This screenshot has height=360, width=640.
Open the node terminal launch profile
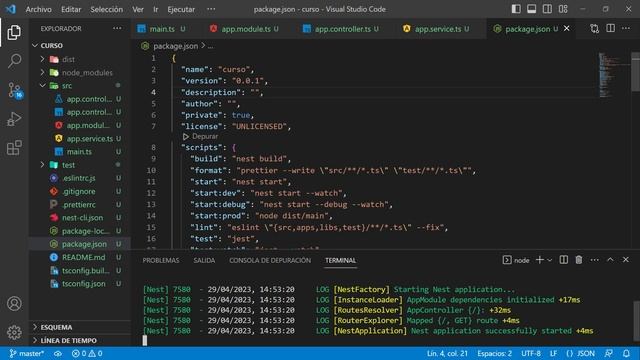[x=516, y=260]
